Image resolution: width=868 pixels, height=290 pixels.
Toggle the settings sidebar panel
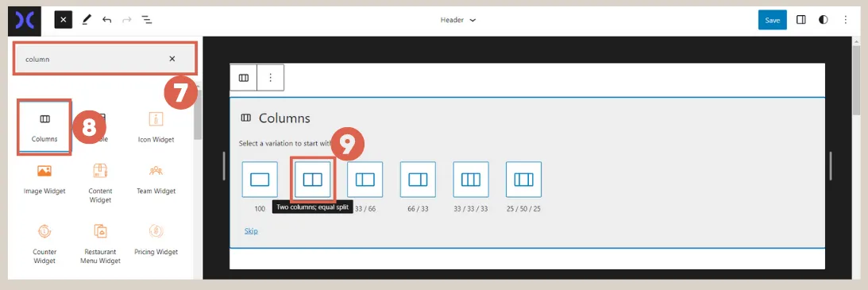point(801,20)
